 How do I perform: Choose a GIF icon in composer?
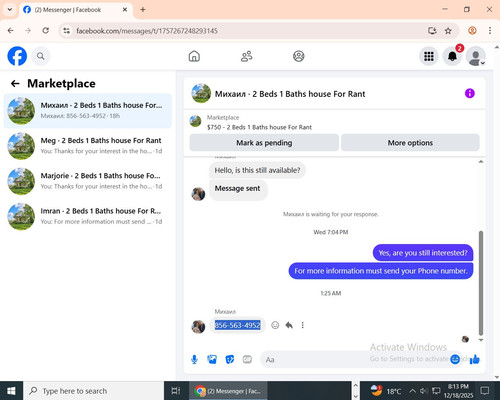247,359
